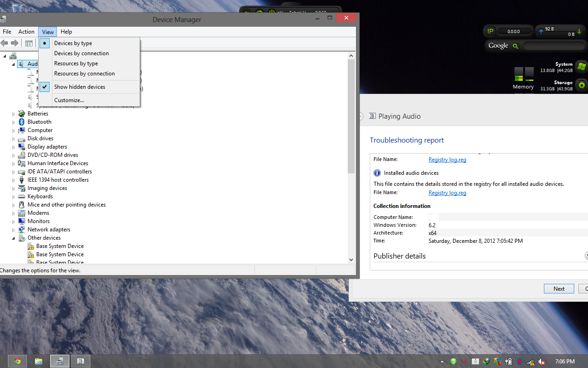The height and width of the screenshot is (368, 588).
Task: Expand the Display adapters node
Action: click(13, 147)
